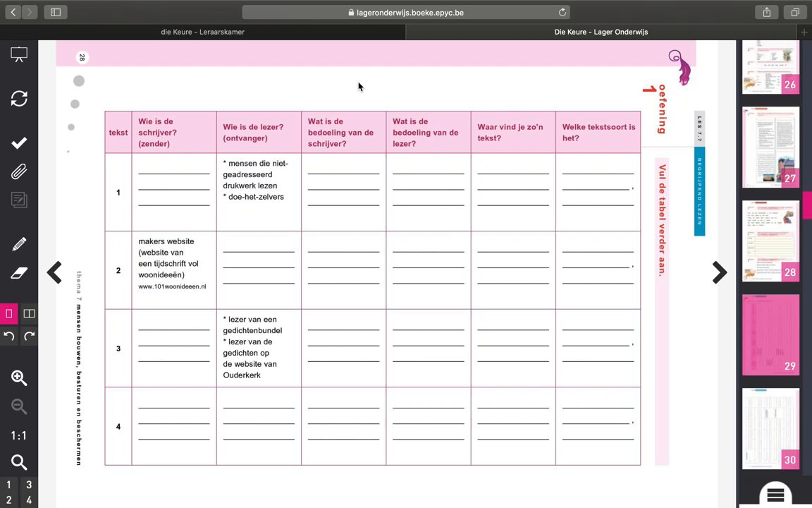Viewport: 812px width, 508px height.
Task: Select the checkmark answers tool
Action: [x=19, y=143]
